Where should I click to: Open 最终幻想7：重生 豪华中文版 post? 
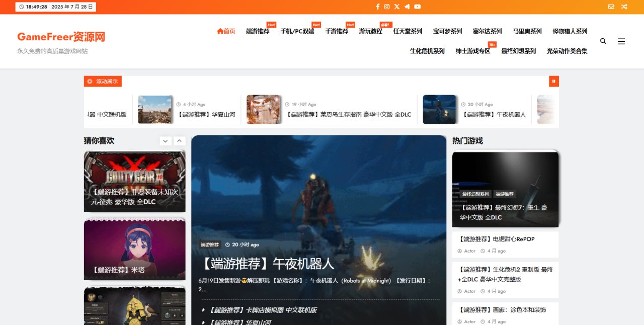tap(504, 212)
